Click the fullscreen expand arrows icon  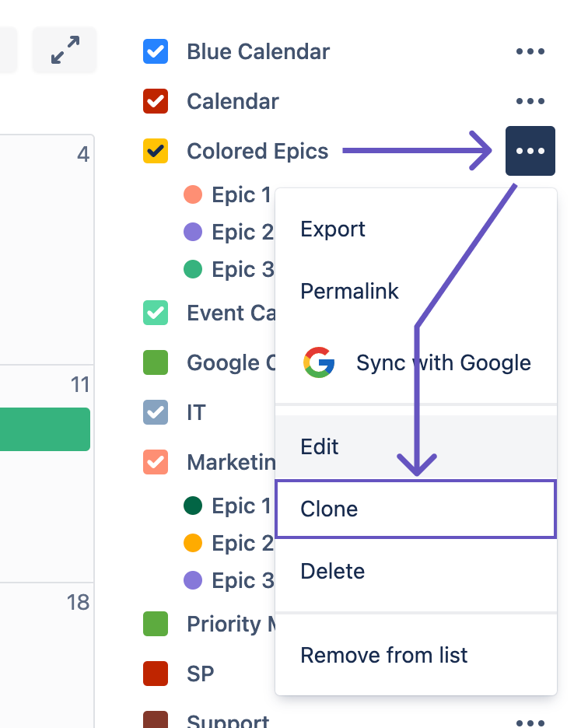[x=65, y=51]
